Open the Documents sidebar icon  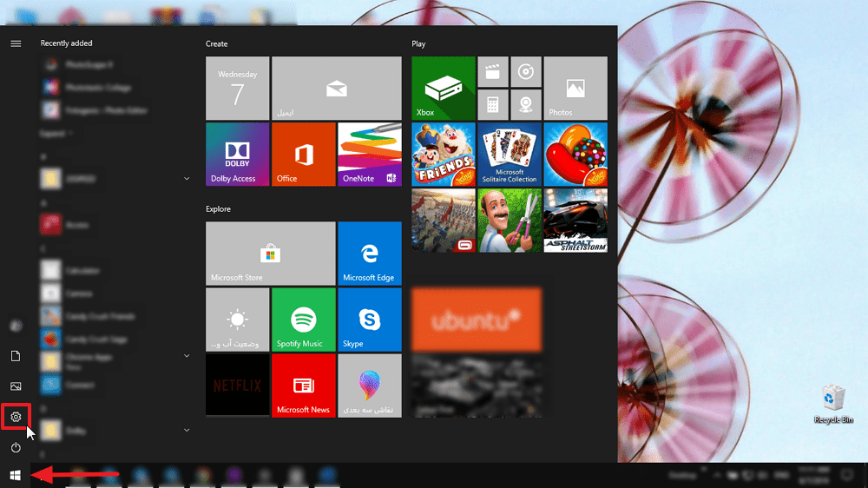[16, 356]
